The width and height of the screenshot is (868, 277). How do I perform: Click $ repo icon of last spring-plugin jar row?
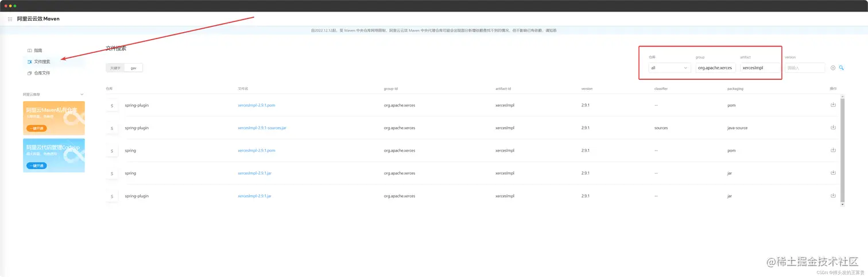tap(111, 196)
